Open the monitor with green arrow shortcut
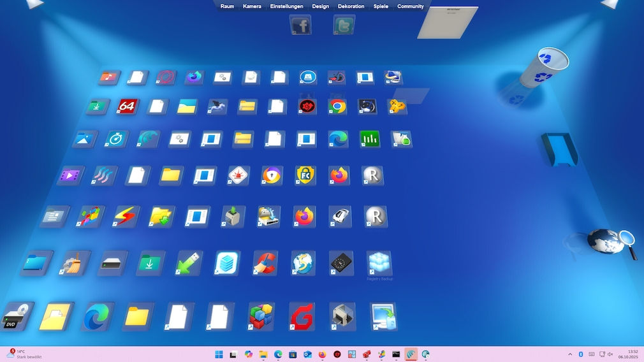Image resolution: width=644 pixels, height=362 pixels. 384,317
